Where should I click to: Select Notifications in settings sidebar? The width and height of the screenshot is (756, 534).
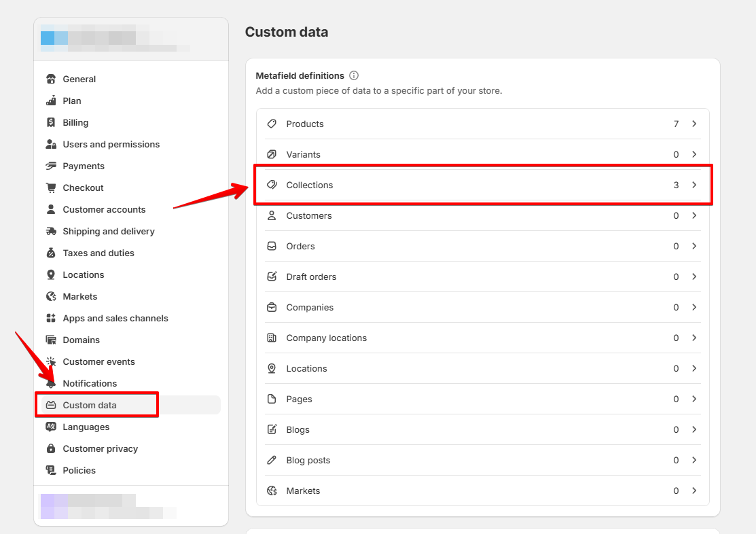[x=130, y=383]
